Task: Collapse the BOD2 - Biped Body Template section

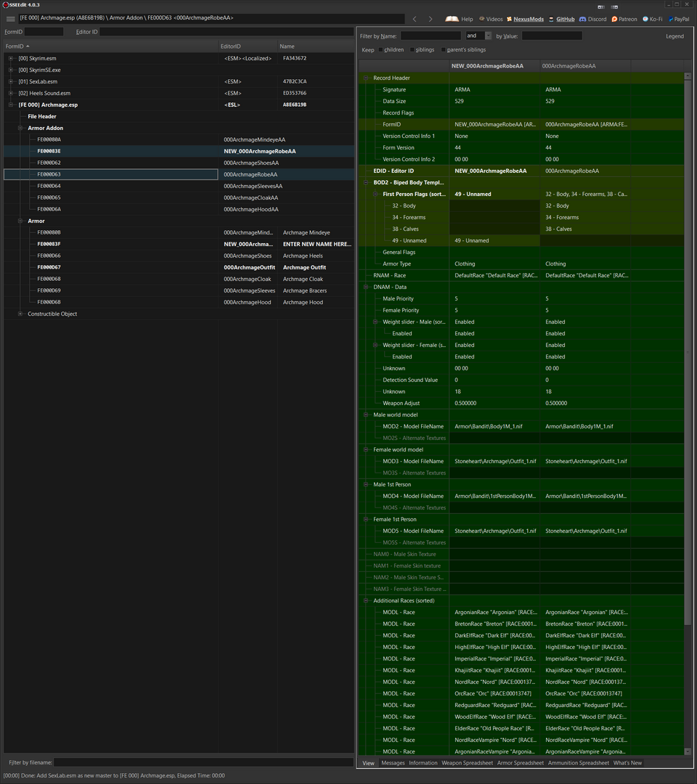Action: [366, 182]
